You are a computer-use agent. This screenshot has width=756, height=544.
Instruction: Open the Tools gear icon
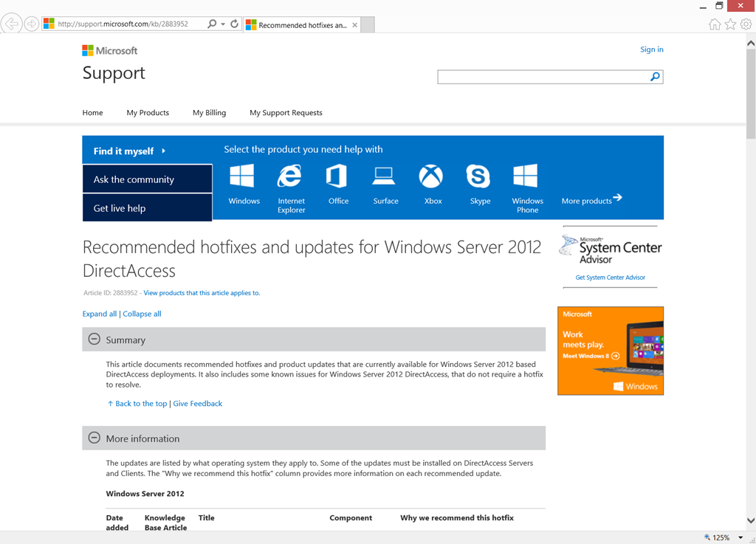(746, 24)
